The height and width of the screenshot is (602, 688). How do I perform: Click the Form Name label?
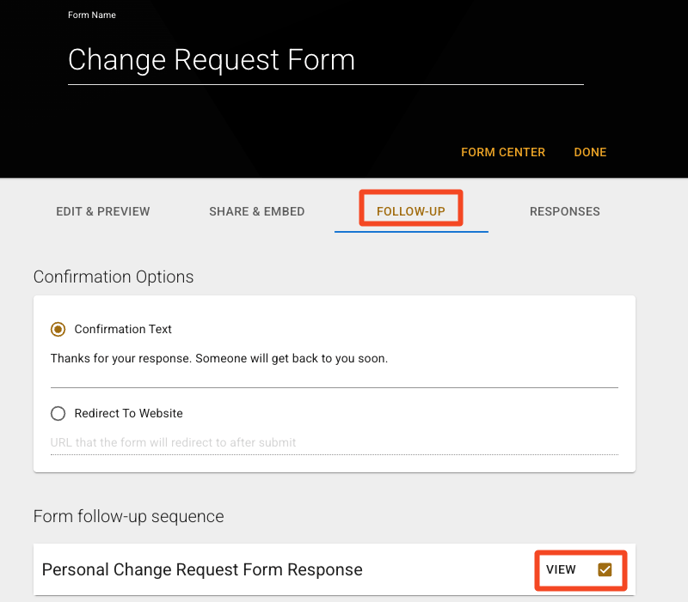coord(92,15)
